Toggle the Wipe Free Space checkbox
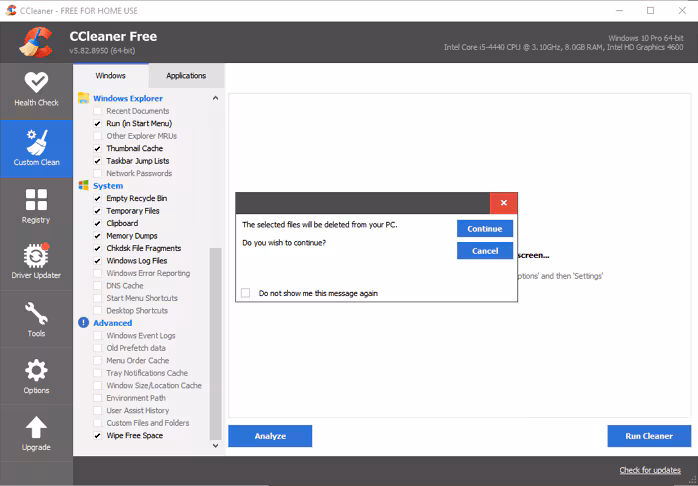The height and width of the screenshot is (486, 698). click(98, 436)
